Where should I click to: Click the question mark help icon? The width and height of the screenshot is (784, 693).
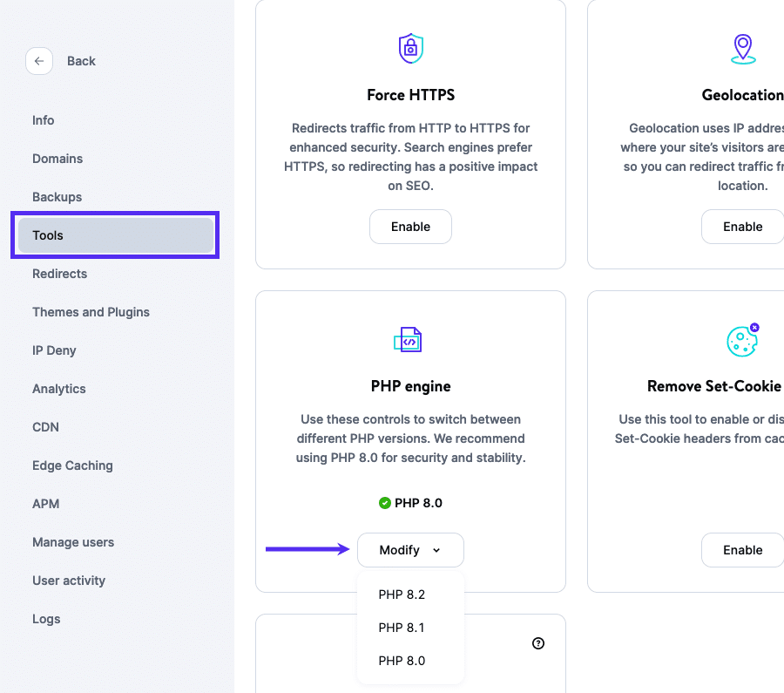537,642
